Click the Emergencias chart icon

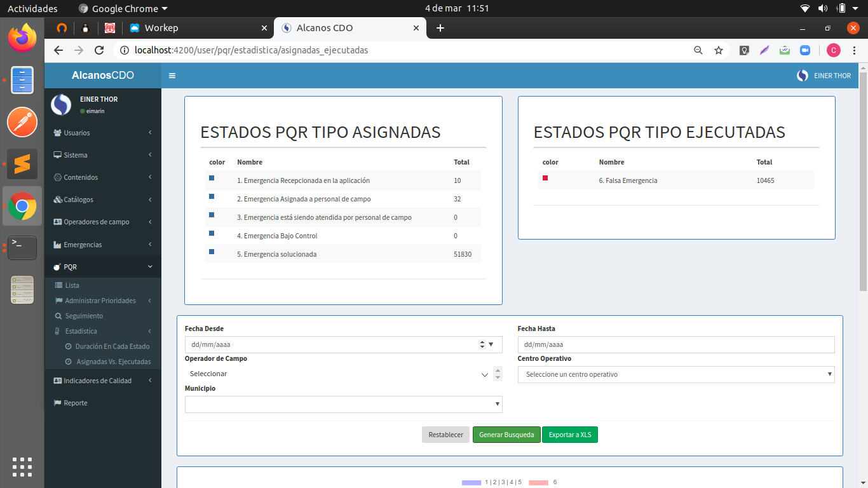pyautogui.click(x=58, y=245)
